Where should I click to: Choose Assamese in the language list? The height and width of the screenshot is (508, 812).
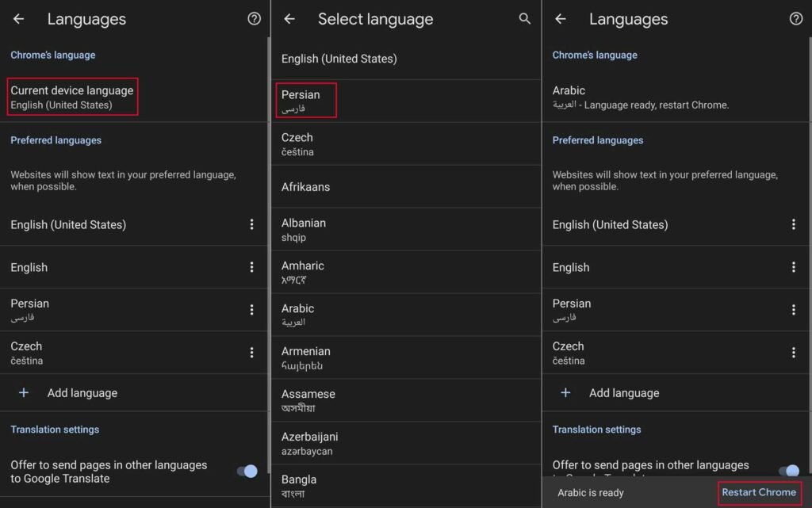(405, 400)
